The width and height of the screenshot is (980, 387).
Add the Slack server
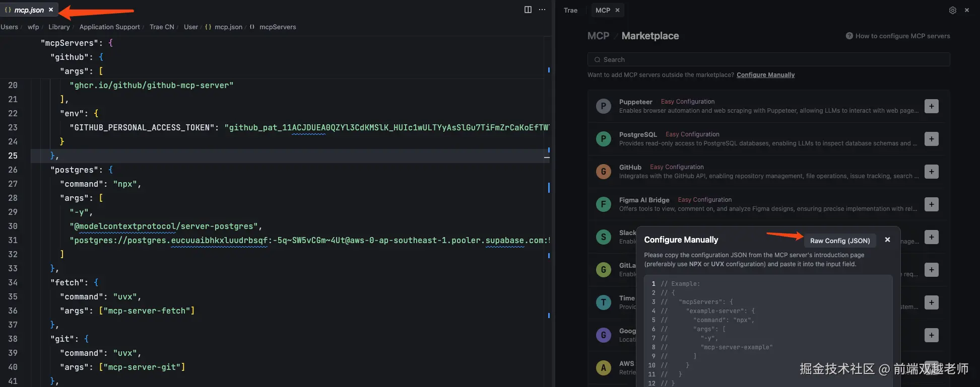[x=931, y=237]
